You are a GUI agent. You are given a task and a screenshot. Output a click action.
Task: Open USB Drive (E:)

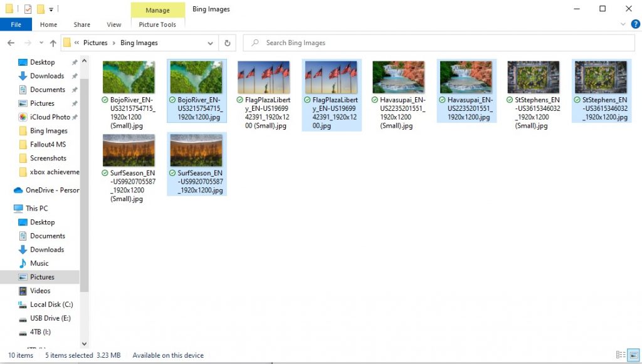[50, 318]
